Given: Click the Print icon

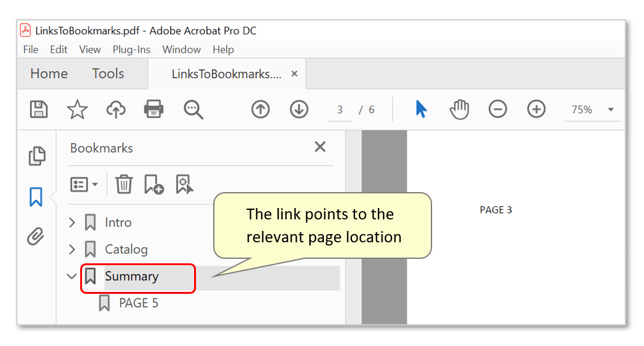Looking at the screenshot, I should [x=154, y=109].
